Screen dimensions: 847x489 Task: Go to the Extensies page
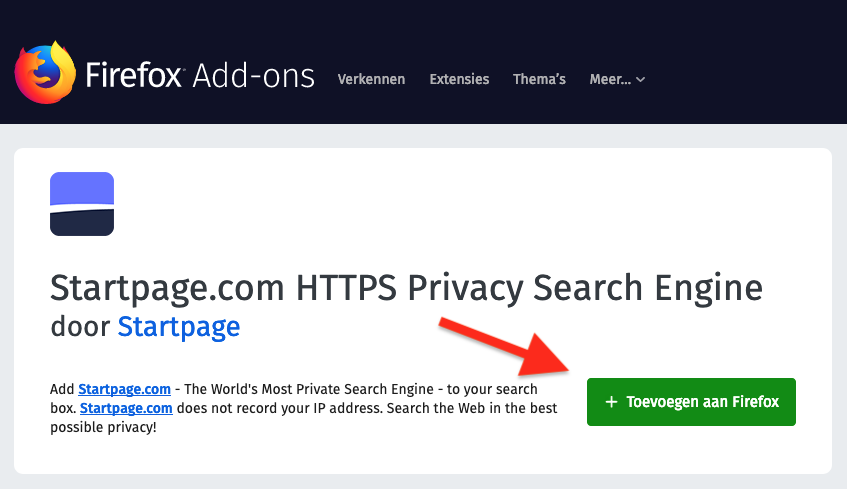tap(459, 80)
